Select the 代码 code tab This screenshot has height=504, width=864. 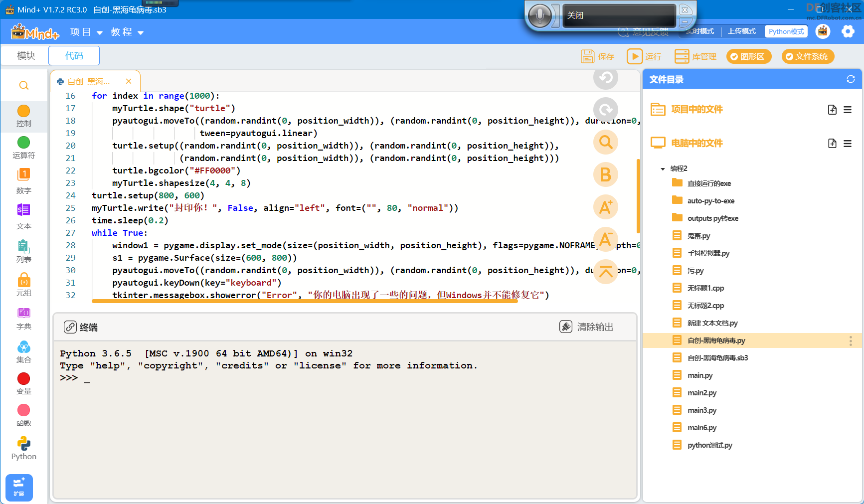pos(74,55)
